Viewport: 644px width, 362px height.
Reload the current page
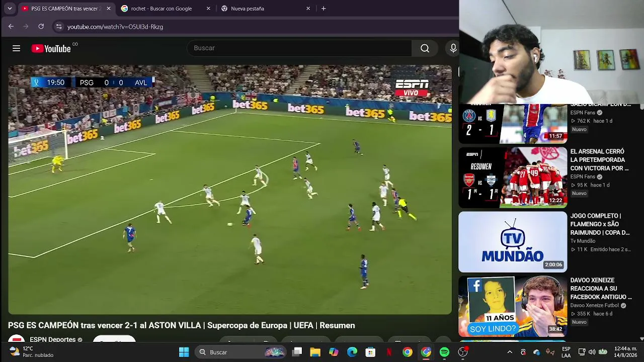point(41,27)
